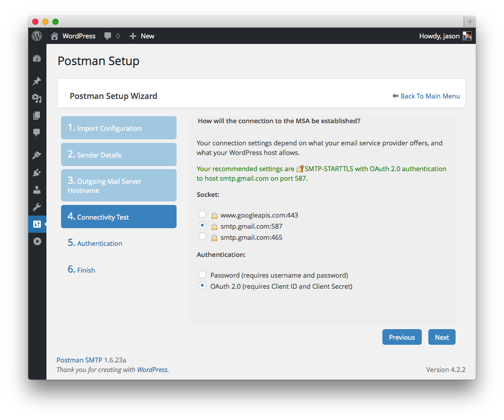Open a new tab with the plus button

[470, 22]
